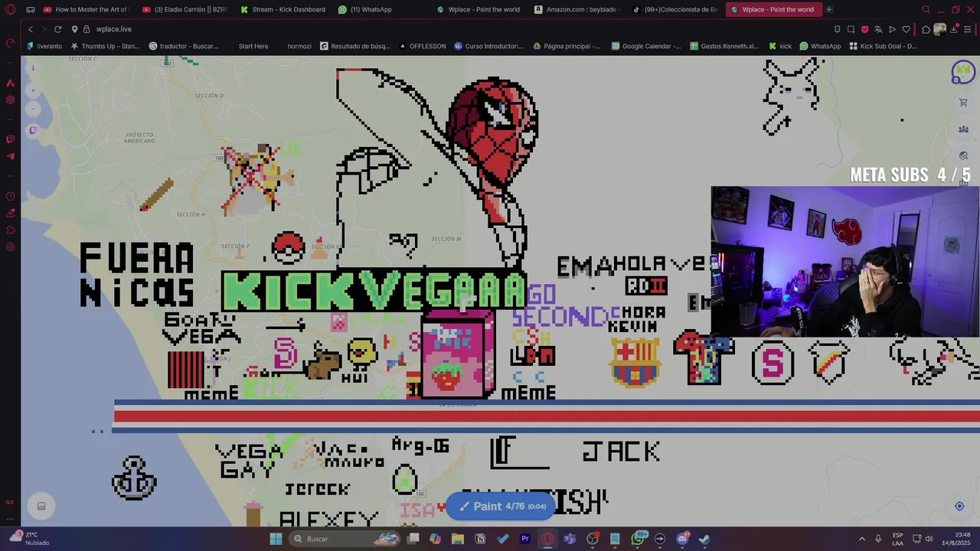Viewport: 980px width, 551px height.
Task: Open the tab search magnifier in the title bar
Action: point(926,9)
